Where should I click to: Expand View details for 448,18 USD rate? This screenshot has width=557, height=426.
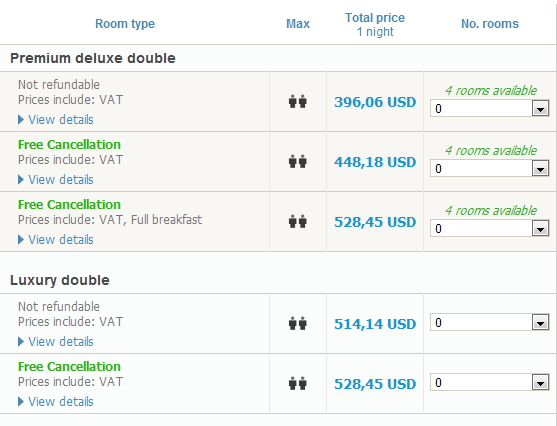56,180
